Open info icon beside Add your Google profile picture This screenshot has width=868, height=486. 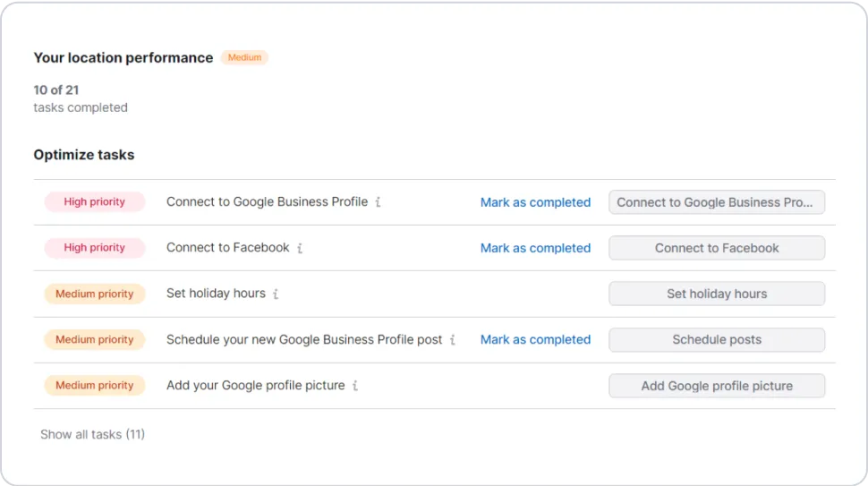[x=355, y=386]
